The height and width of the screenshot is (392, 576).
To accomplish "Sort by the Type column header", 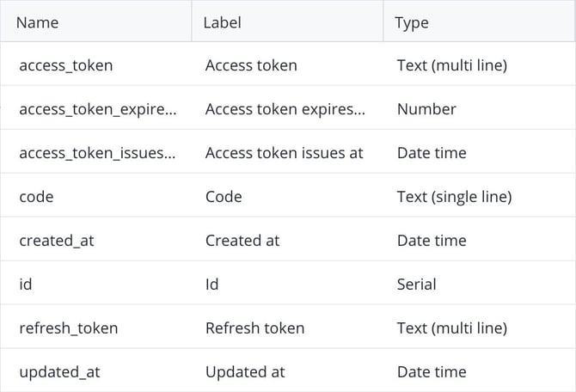I will coord(412,23).
